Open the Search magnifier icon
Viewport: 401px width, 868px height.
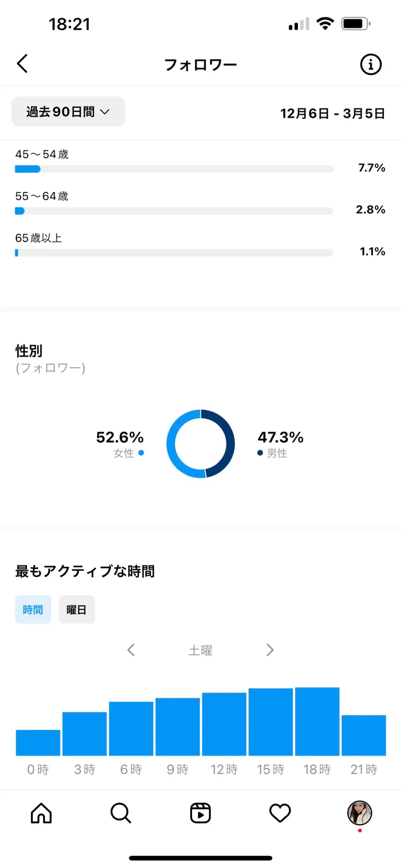(120, 813)
